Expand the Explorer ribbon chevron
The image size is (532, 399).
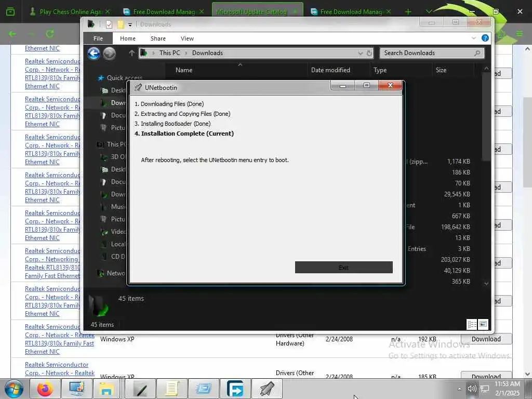[x=474, y=38]
